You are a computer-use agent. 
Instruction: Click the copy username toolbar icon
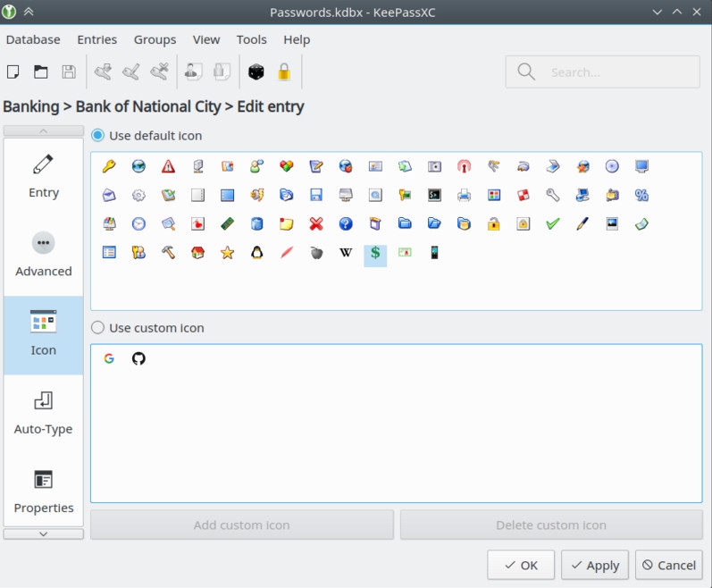(x=194, y=71)
